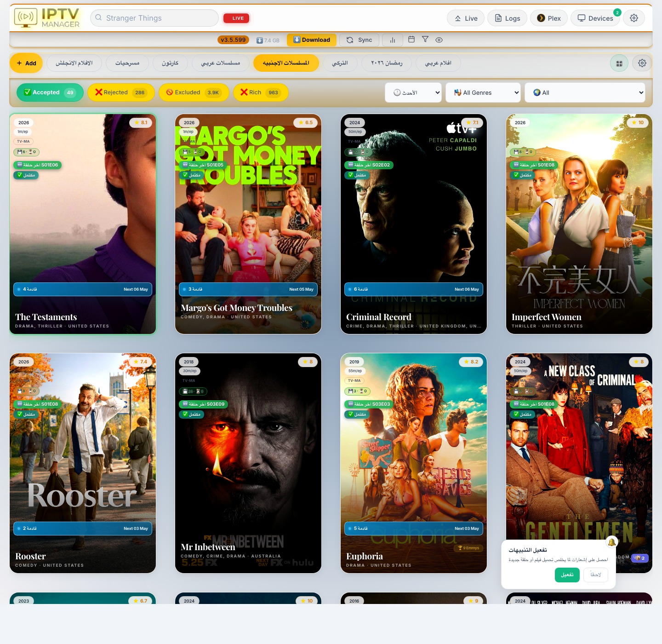
Task: Click the Next 03 May bar on Rooster
Action: coord(83,529)
